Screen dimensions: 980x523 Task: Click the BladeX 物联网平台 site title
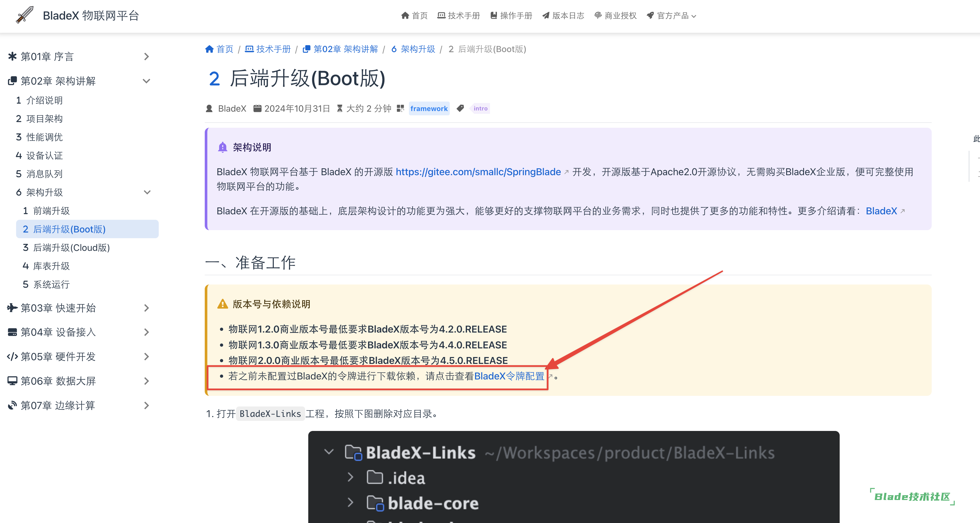91,15
